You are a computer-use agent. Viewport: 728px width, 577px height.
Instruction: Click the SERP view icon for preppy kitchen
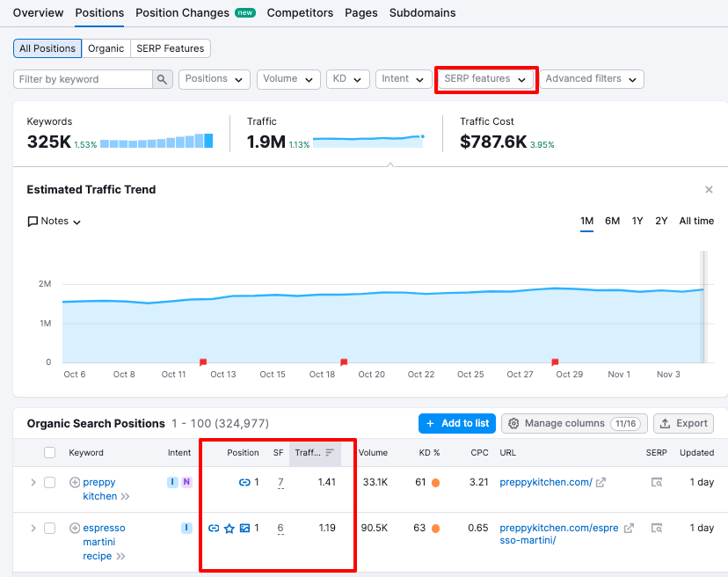coord(656,482)
